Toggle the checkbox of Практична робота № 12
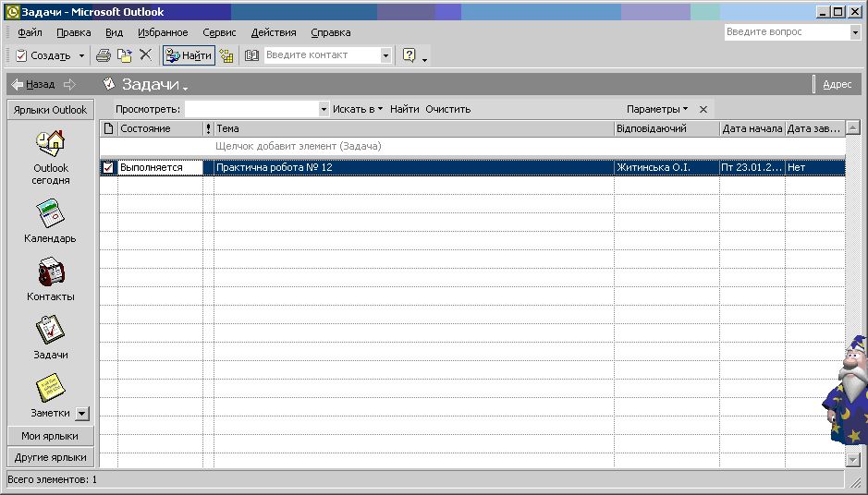 (x=108, y=167)
